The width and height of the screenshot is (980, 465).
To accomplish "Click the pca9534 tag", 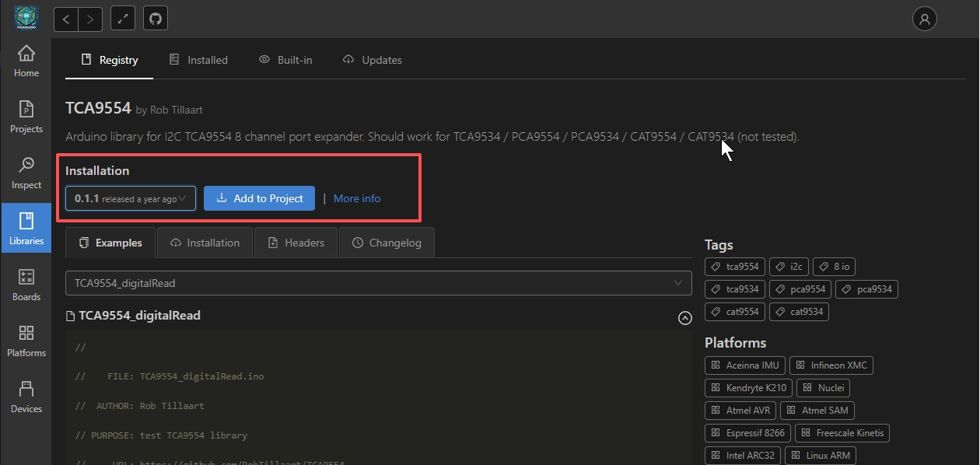I will pos(866,289).
